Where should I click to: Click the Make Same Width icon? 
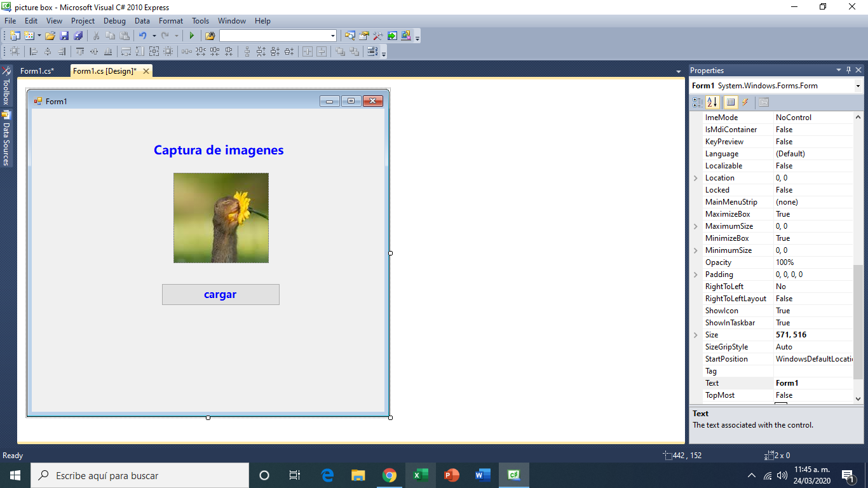(x=126, y=51)
